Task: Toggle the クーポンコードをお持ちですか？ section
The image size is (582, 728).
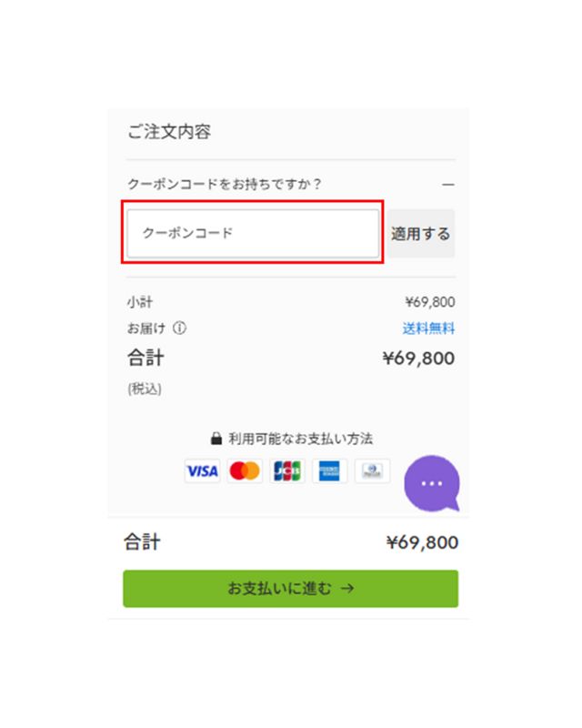Action: click(x=226, y=184)
